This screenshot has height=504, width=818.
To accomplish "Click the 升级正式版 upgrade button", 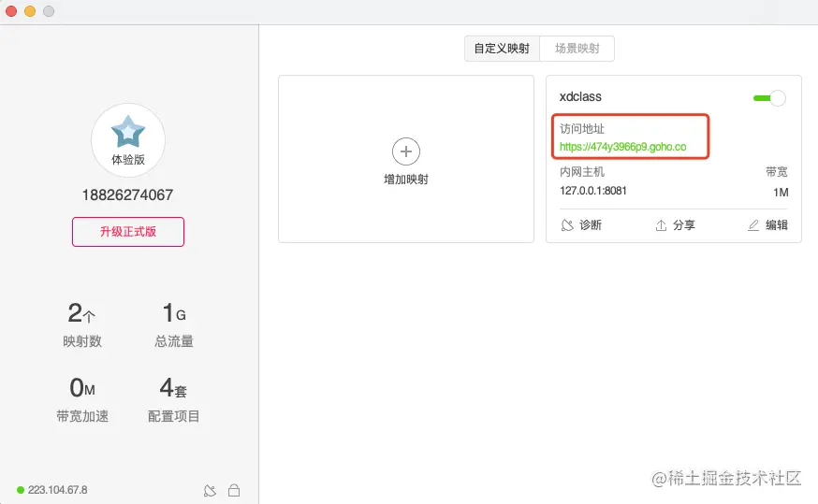I will point(128,232).
